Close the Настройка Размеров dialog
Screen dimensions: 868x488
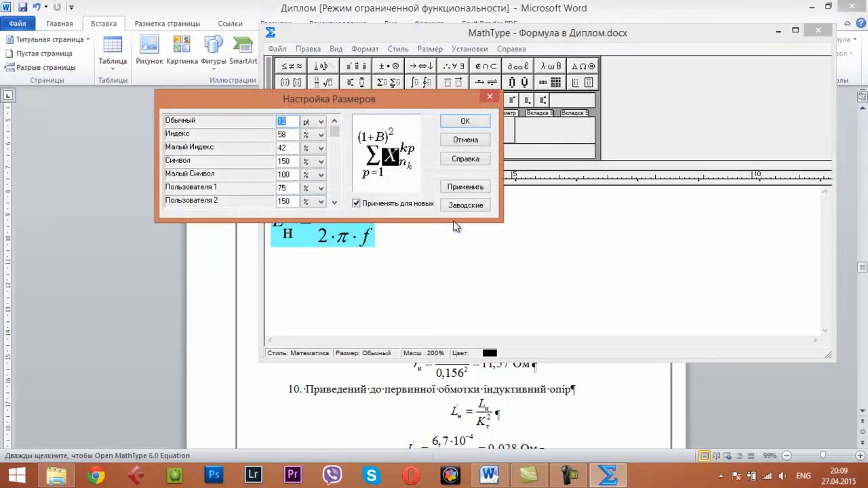[x=490, y=97]
